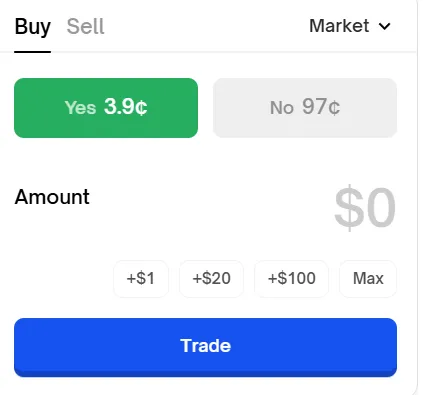The height and width of the screenshot is (395, 436).
Task: Set amount to Max
Action: click(368, 278)
